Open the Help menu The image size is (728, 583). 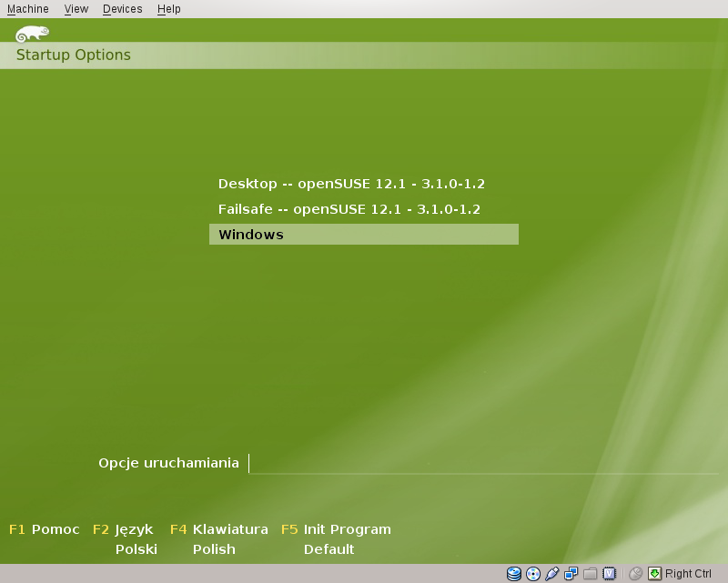pos(168,9)
